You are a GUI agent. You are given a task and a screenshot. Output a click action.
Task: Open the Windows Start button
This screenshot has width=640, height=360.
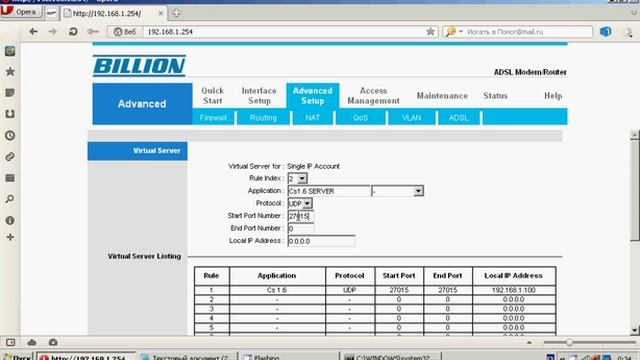click(17, 357)
